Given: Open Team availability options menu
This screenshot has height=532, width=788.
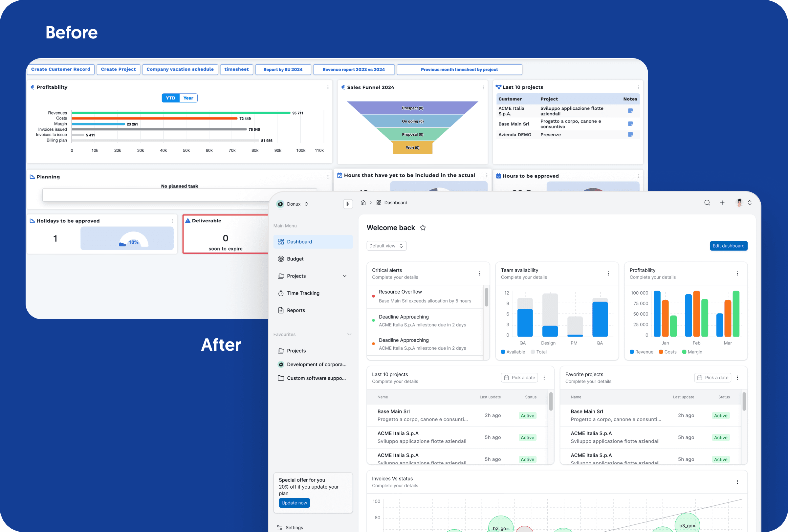Looking at the screenshot, I should click(608, 273).
